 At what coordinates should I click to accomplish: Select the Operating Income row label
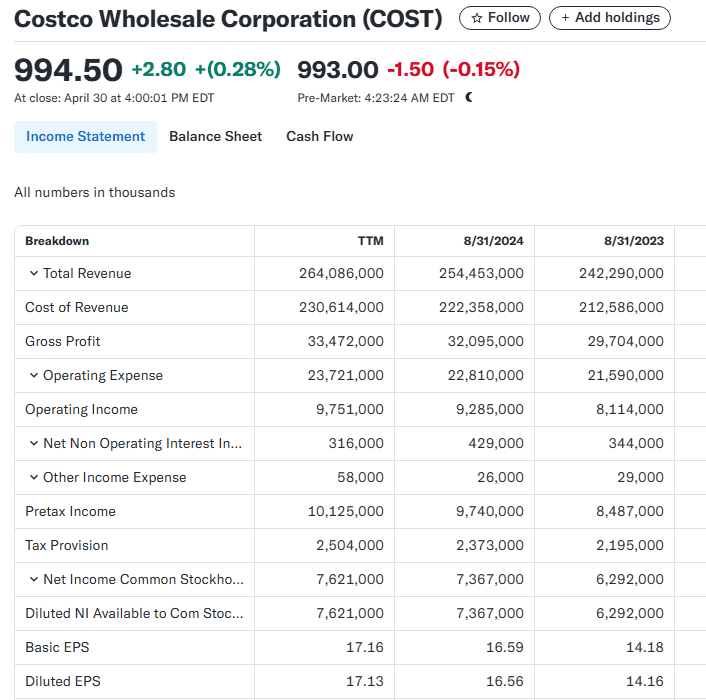(x=81, y=409)
